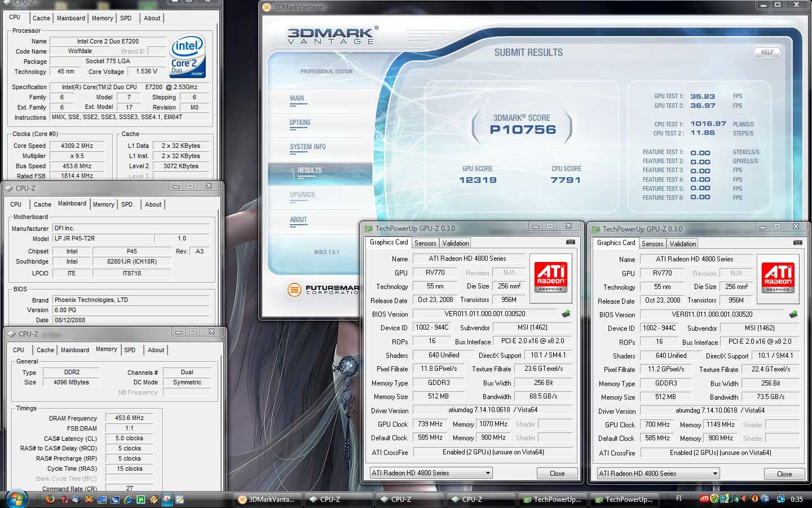Screen dimensions: 812x508
Task: Click the GPU-Z title icon in left GPU-Z window
Action: [369, 228]
